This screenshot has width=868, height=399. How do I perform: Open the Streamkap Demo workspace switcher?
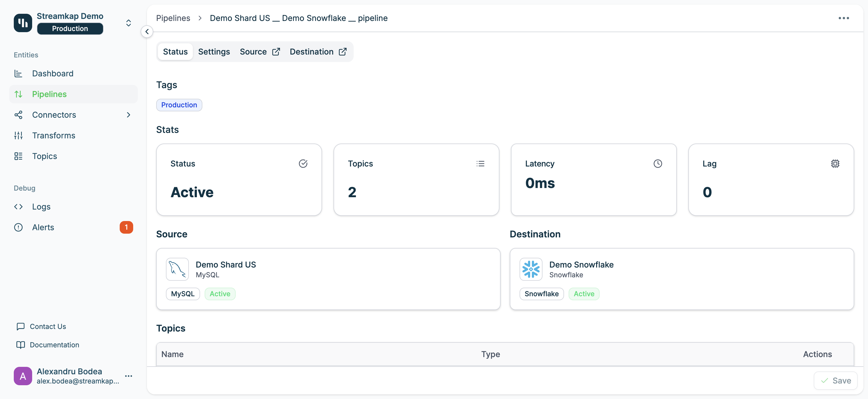click(128, 23)
